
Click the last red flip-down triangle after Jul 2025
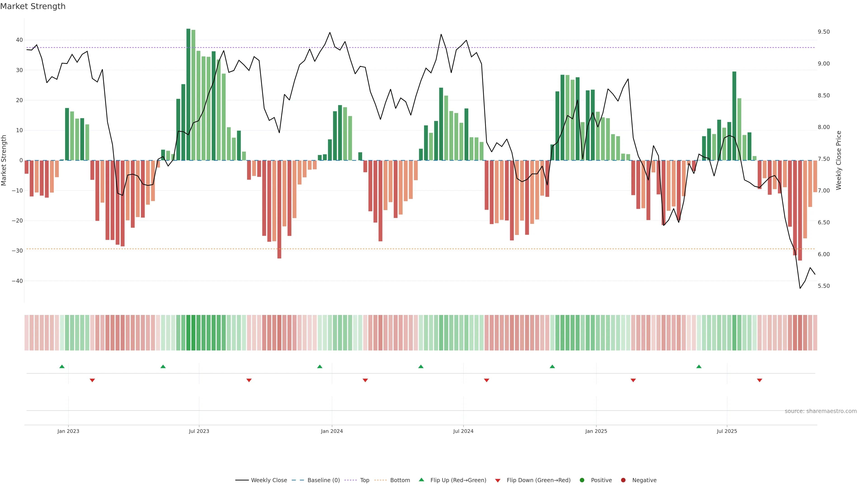click(x=759, y=380)
